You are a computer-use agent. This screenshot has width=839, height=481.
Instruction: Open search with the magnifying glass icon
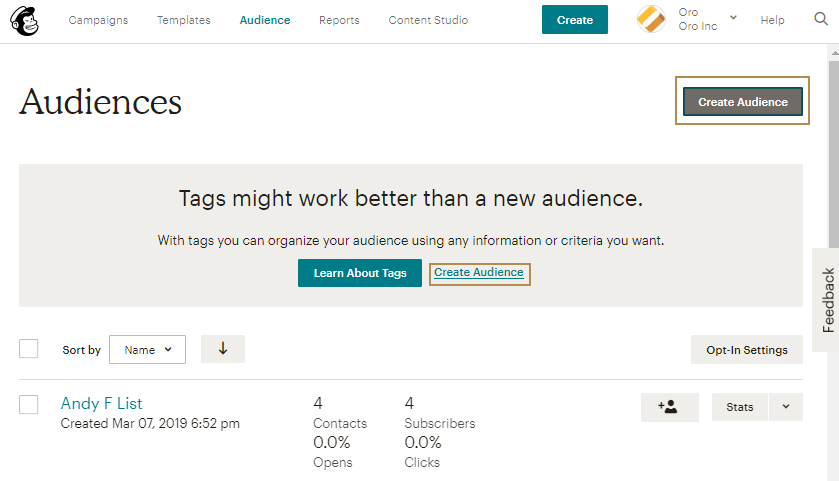pyautogui.click(x=821, y=20)
